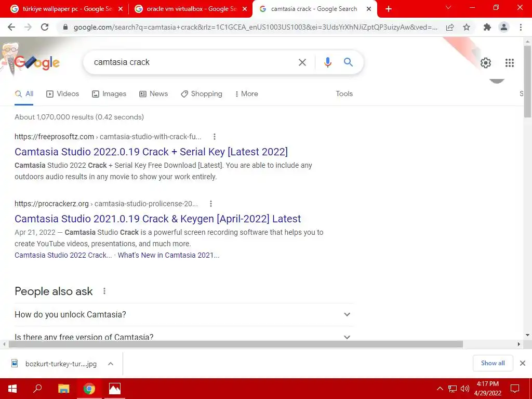Click Show all downloads button
Viewport: 532px width, 399px height.
pos(493,363)
